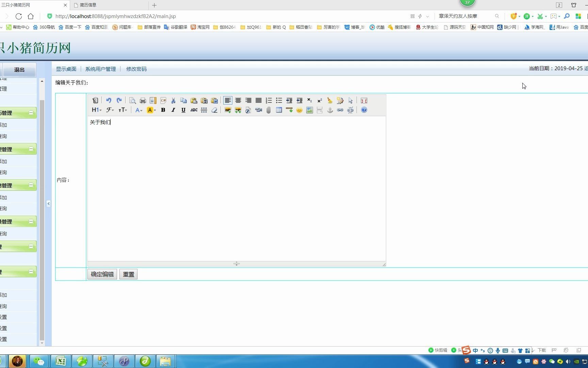Collapse the left sidebar with the arrow handle
The image size is (588, 368).
coord(48,203)
